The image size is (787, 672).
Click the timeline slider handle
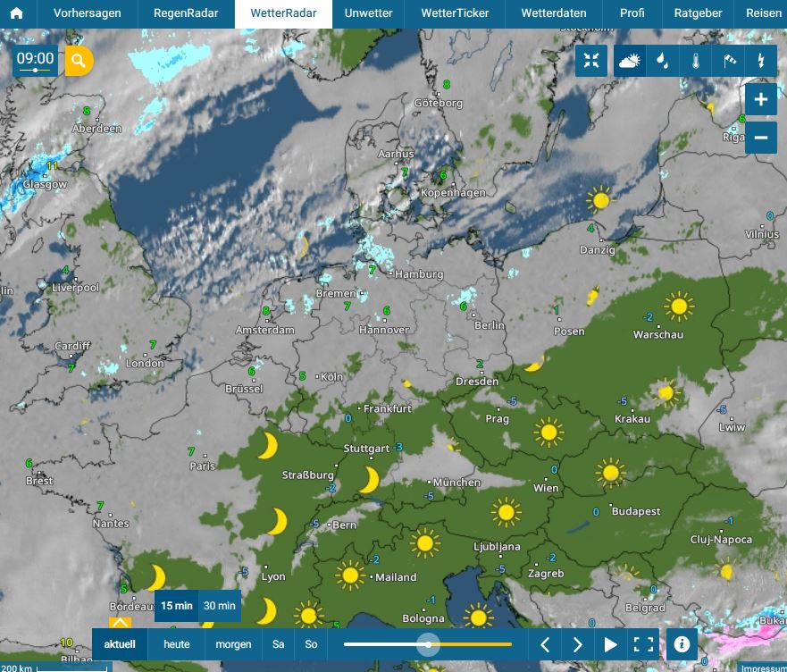point(430,644)
